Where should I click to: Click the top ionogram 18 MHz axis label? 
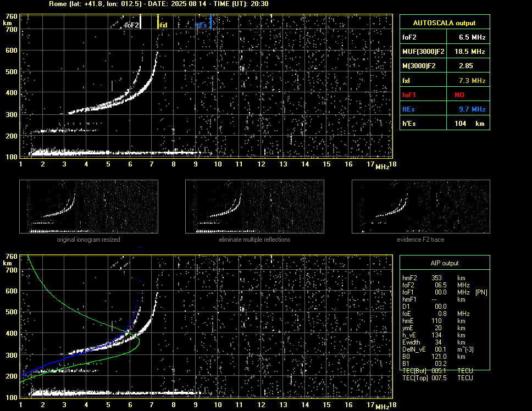tap(392, 164)
